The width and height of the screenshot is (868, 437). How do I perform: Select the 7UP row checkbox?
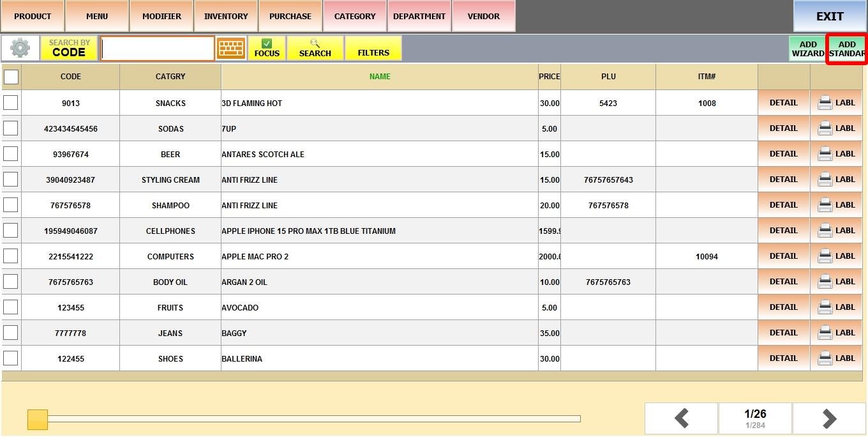[11, 128]
